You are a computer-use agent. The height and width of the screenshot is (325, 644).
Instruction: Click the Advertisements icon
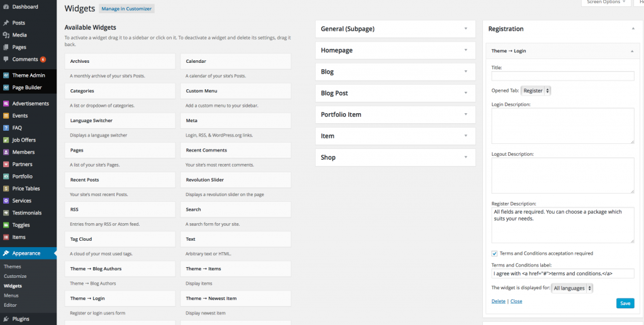coord(6,104)
